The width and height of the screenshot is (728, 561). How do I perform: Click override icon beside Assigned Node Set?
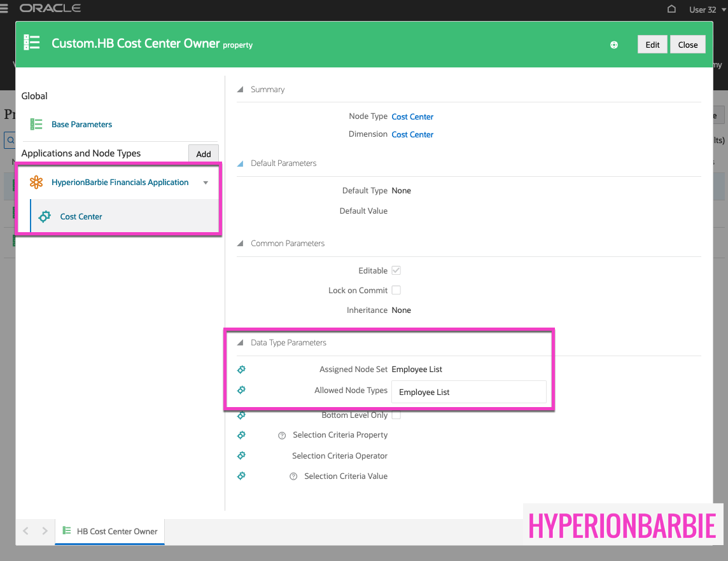coord(241,370)
